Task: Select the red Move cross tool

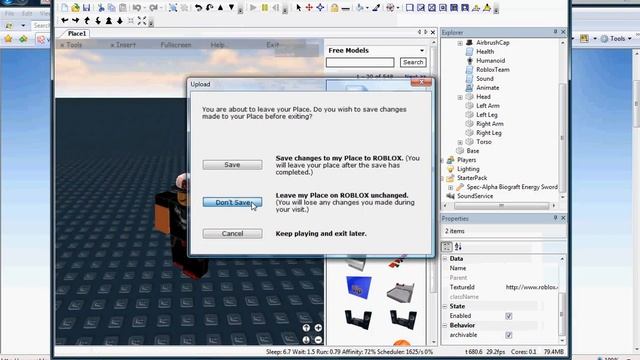Action: [x=309, y=7]
